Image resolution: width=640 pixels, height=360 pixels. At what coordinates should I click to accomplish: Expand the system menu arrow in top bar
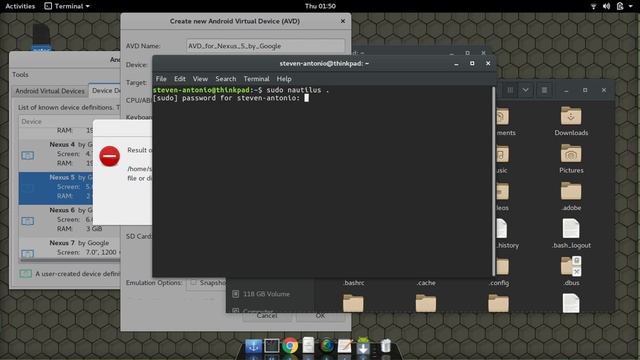tap(631, 6)
